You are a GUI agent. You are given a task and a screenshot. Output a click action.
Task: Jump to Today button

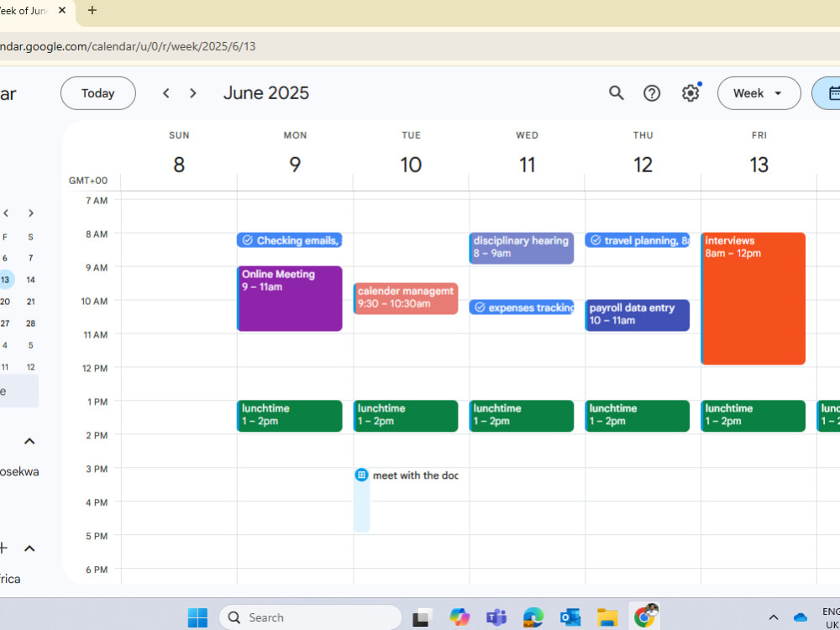[98, 93]
